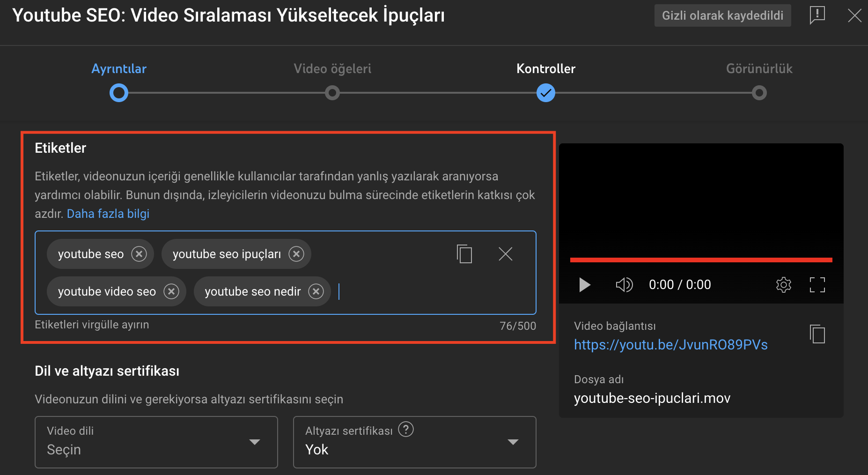This screenshot has width=868, height=475.
Task: Click the "youtube seo nedir" tag text
Action: (253, 291)
